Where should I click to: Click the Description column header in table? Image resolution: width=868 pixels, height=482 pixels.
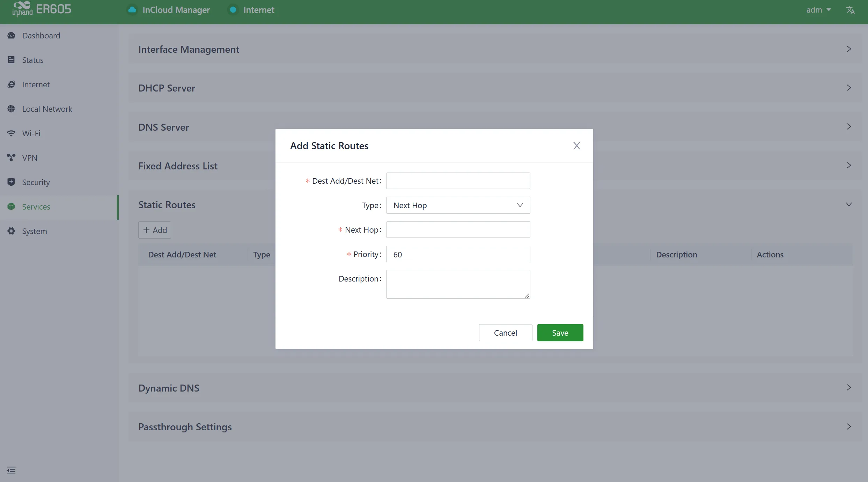676,255
